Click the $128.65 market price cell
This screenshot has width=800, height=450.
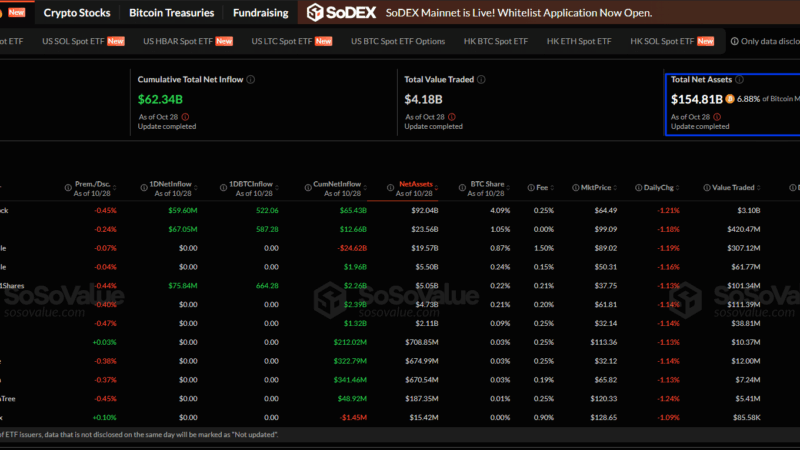click(604, 417)
